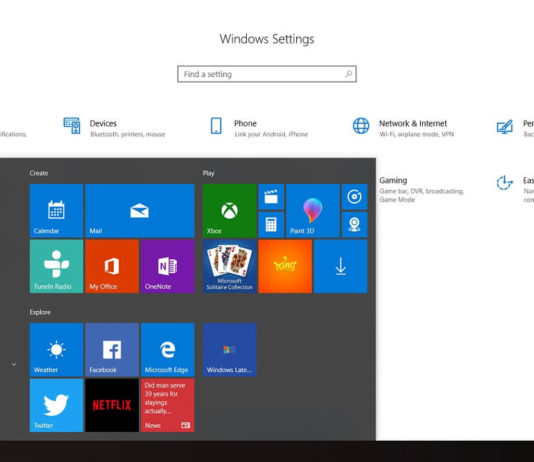Open the Windows Late... tile

coord(230,350)
